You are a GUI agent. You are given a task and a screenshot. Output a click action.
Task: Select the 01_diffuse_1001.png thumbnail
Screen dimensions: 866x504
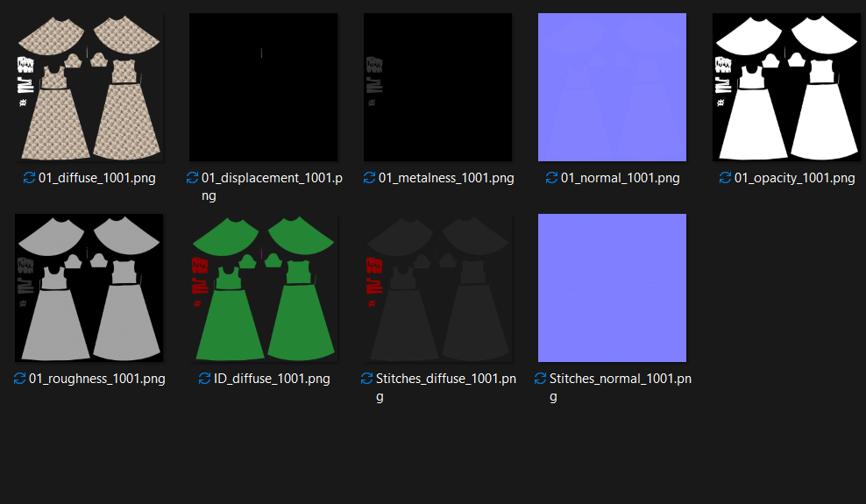(89, 88)
